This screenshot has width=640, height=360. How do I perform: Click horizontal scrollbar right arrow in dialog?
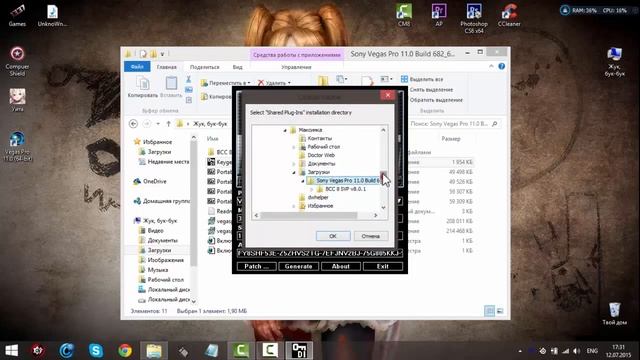tap(376, 215)
